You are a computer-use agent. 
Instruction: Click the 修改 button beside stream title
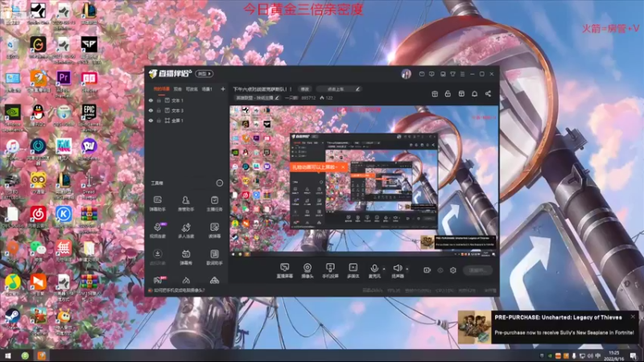(304, 89)
